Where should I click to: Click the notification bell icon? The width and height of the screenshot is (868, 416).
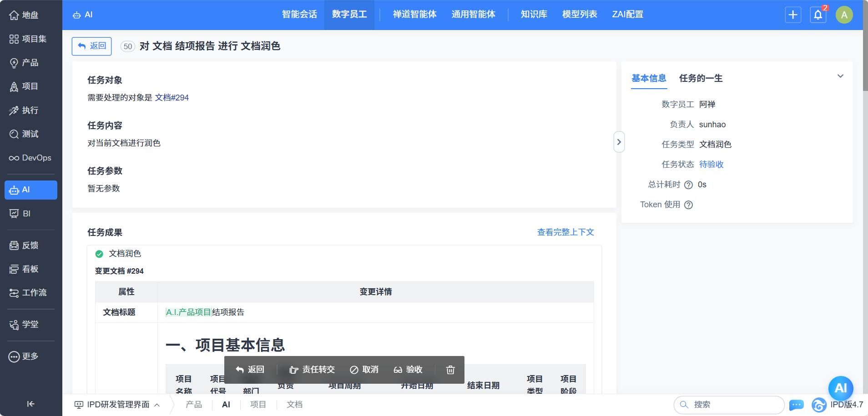coord(818,15)
